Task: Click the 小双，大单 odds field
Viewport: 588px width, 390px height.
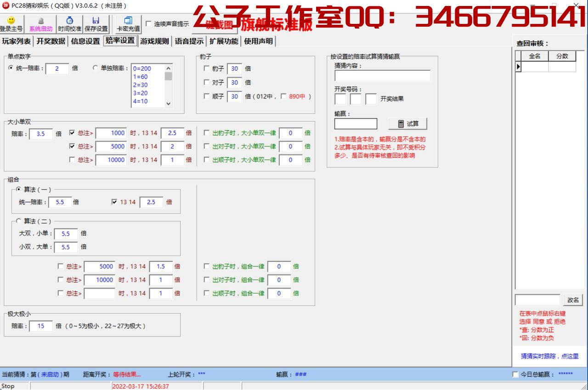Action: click(x=66, y=247)
